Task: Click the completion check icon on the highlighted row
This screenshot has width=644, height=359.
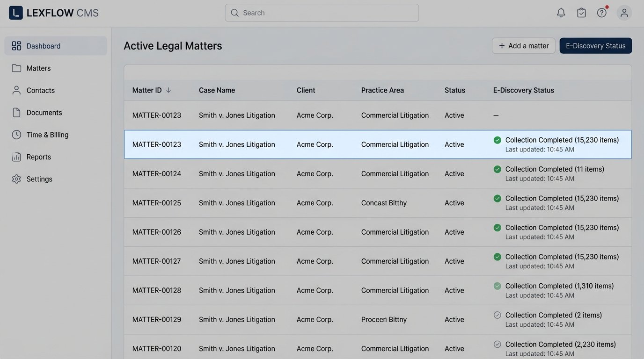Action: point(497,139)
